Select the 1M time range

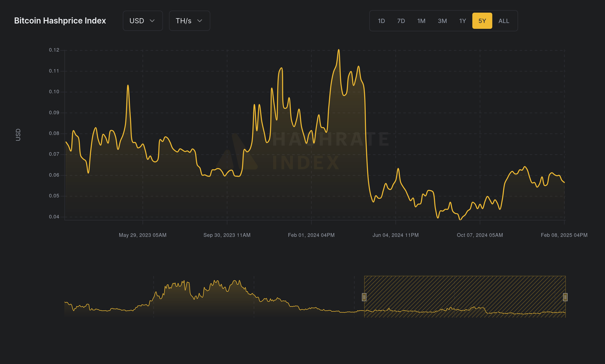tap(422, 21)
